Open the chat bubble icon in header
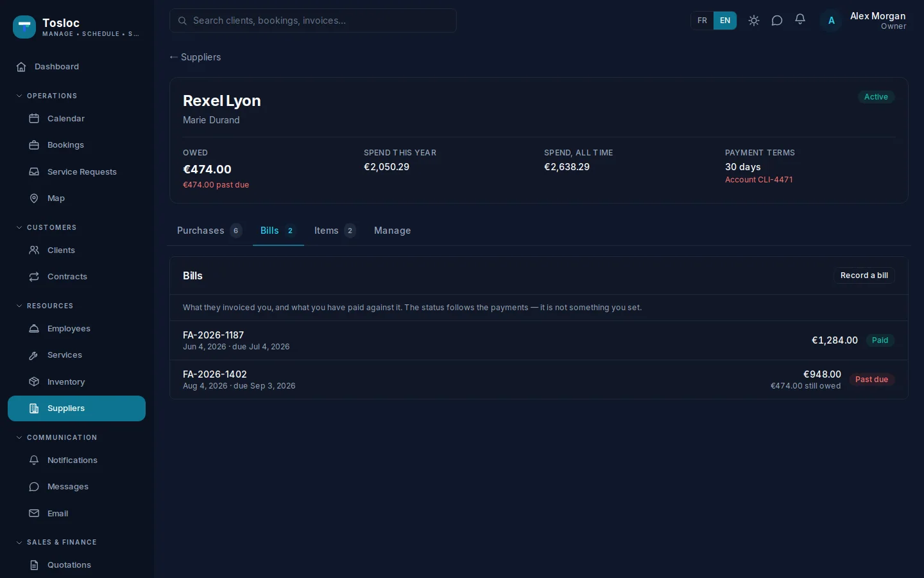 777,21
